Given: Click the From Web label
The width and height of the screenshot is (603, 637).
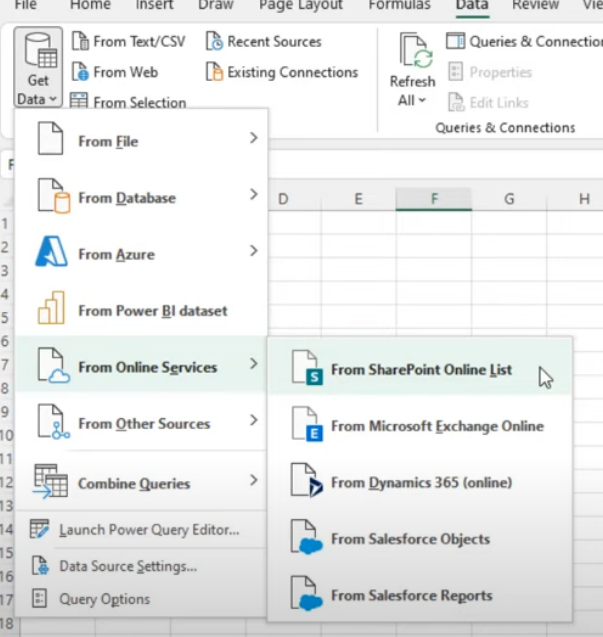Looking at the screenshot, I should point(126,72).
